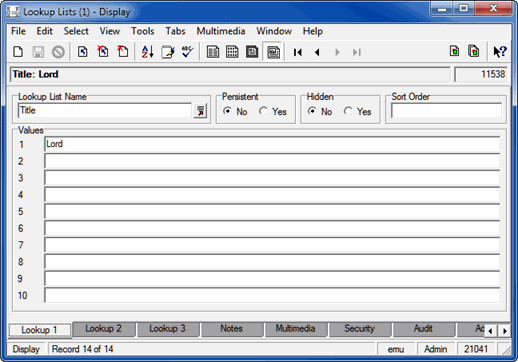Open the Window menu

pos(274,31)
